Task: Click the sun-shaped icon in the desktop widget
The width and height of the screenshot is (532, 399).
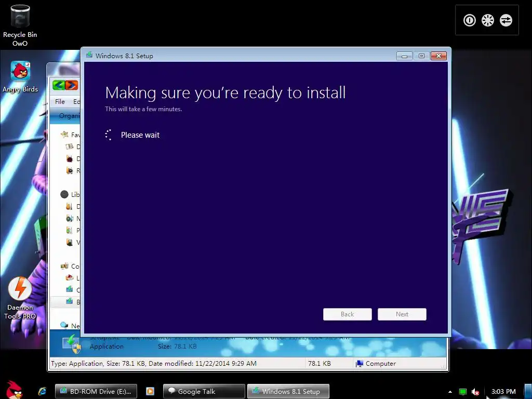Action: pos(487,20)
